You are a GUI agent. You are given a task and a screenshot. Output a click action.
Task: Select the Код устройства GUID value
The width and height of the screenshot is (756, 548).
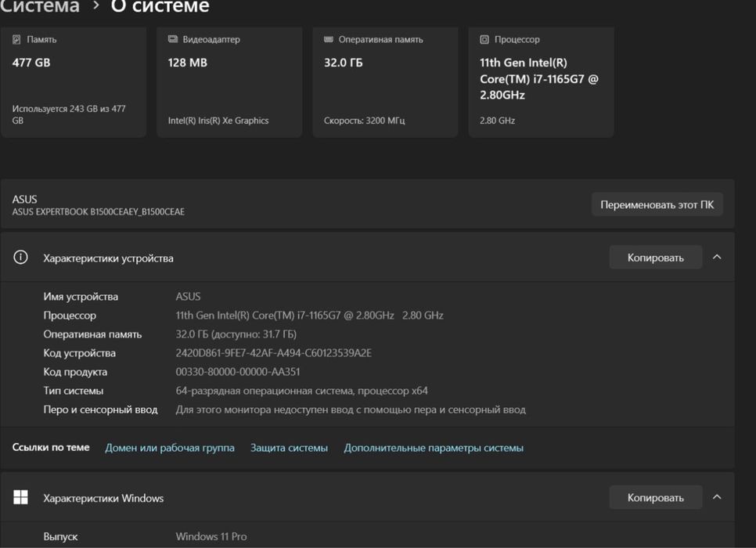pyautogui.click(x=273, y=353)
